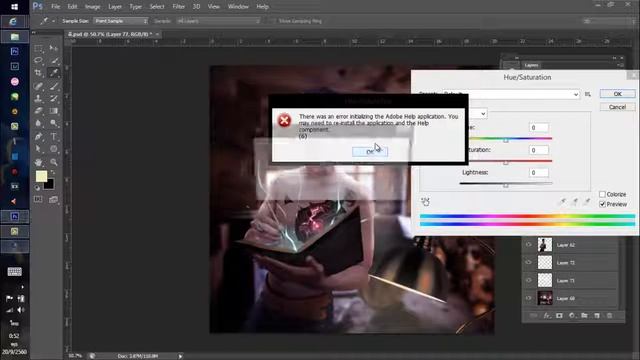Viewport: 640px width, 360px height.
Task: Add a layer mask in Layers panel
Action: (x=559, y=316)
